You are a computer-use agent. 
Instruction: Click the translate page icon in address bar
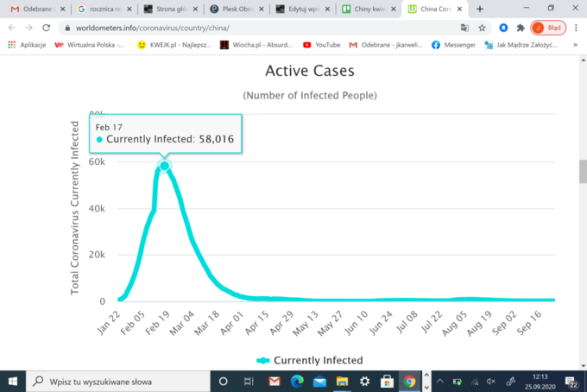tap(464, 28)
